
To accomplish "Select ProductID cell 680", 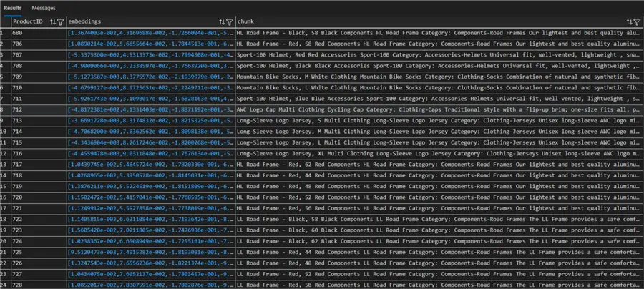I will click(x=39, y=33).
